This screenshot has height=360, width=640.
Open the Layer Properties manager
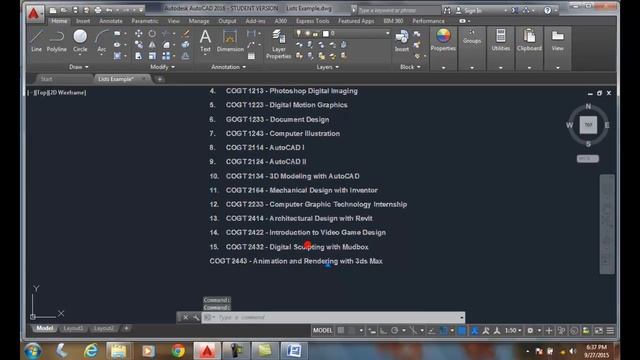click(278, 44)
